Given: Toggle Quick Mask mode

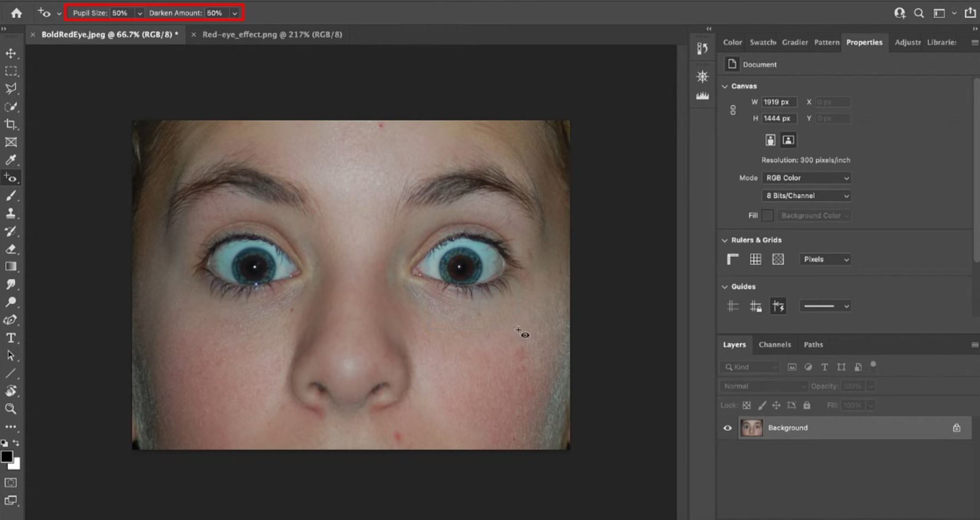Looking at the screenshot, I should [x=11, y=483].
